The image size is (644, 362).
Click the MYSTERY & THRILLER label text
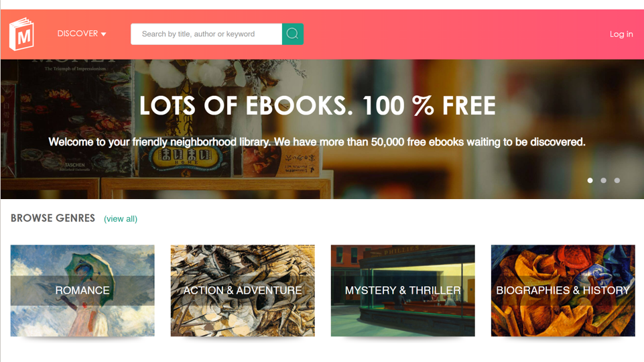(403, 290)
